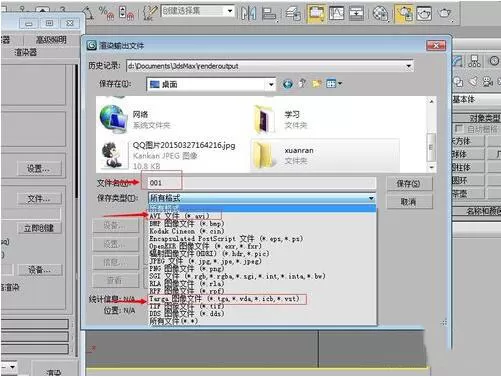501x377 pixels.
Task: Collapse the 保存类型 format dropdown arrow
Action: point(371,198)
